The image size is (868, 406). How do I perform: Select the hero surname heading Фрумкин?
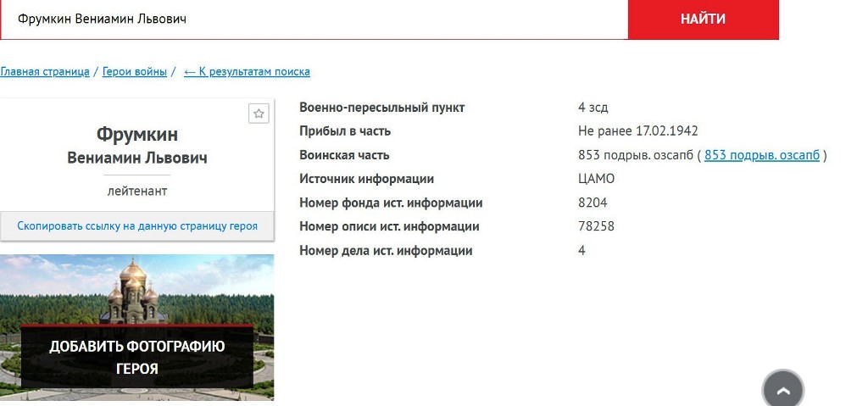(137, 135)
